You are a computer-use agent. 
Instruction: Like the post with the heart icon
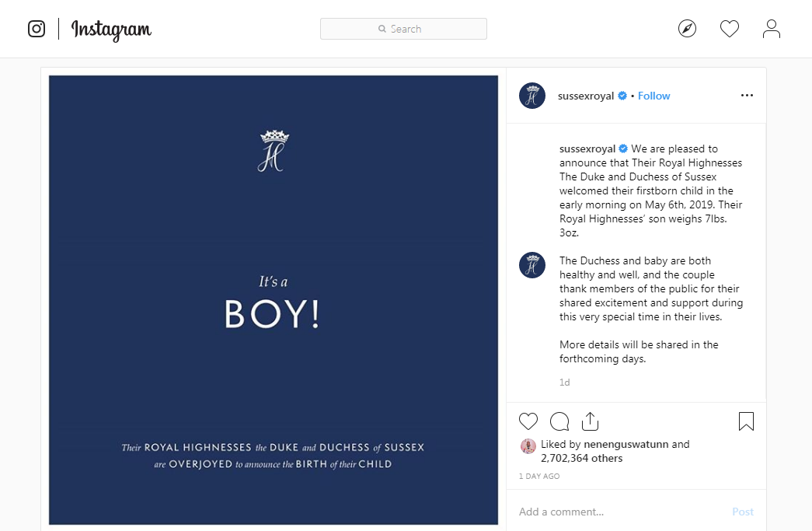(x=528, y=421)
